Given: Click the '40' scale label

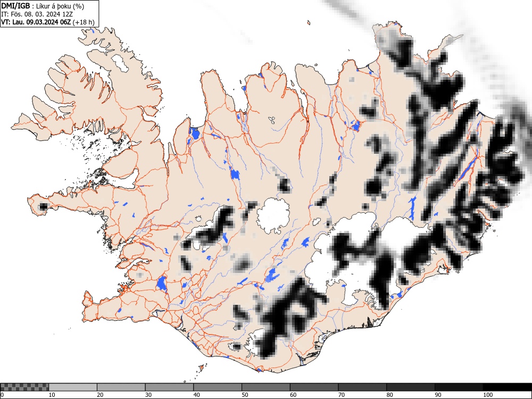Looking at the screenshot, I should click(x=196, y=395).
